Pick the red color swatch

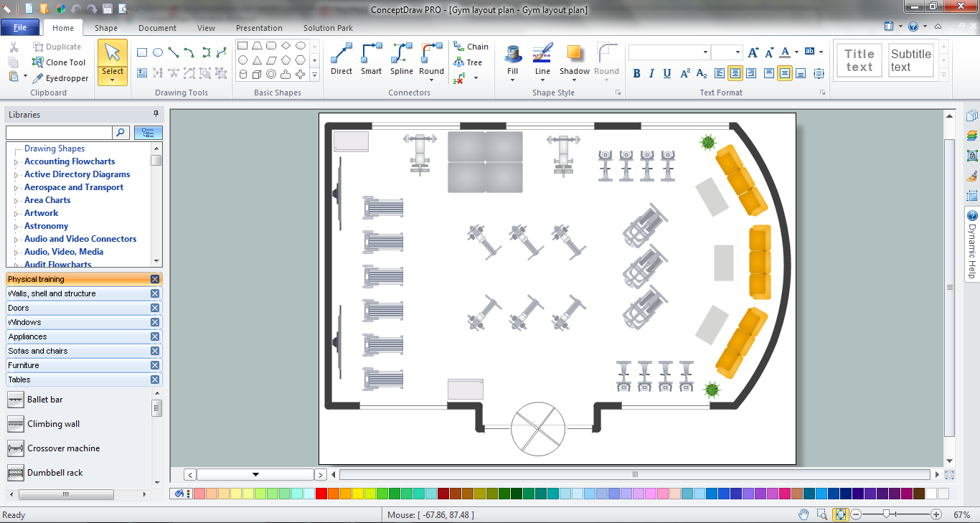tap(321, 494)
